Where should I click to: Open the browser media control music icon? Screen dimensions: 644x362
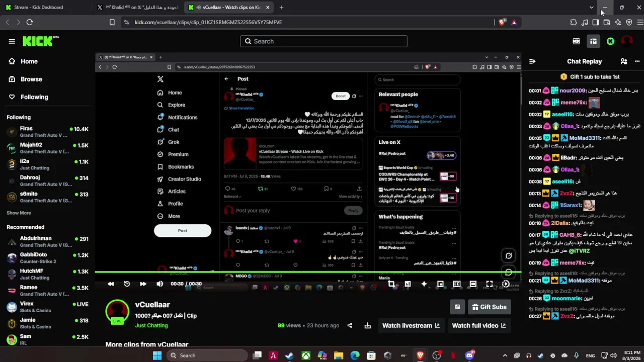(585, 22)
